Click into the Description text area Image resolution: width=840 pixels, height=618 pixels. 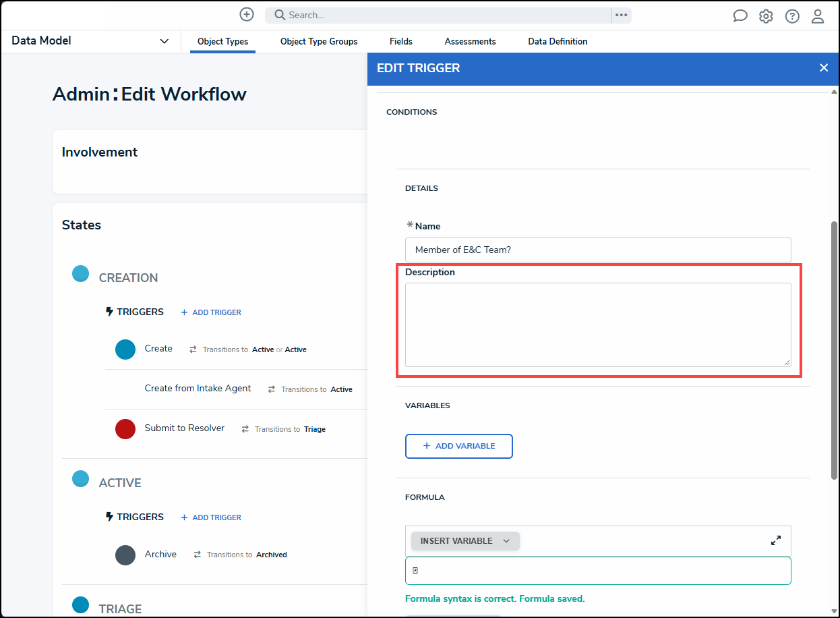598,325
